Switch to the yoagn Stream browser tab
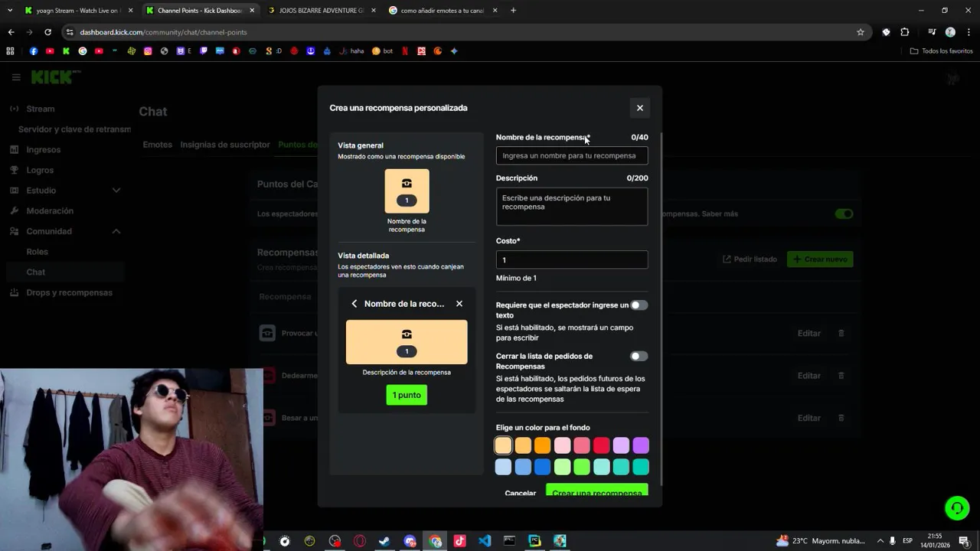Image resolution: width=980 pixels, height=551 pixels. (78, 11)
